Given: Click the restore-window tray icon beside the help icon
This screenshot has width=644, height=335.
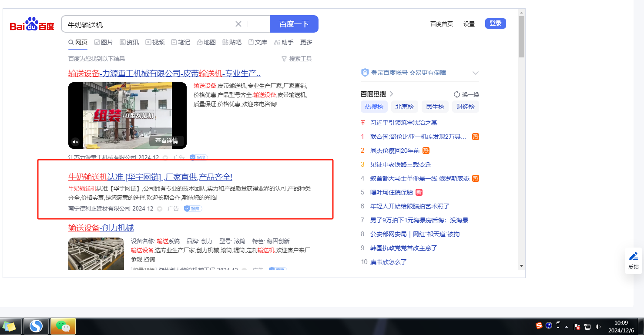Looking at the screenshot, I should (558, 323).
